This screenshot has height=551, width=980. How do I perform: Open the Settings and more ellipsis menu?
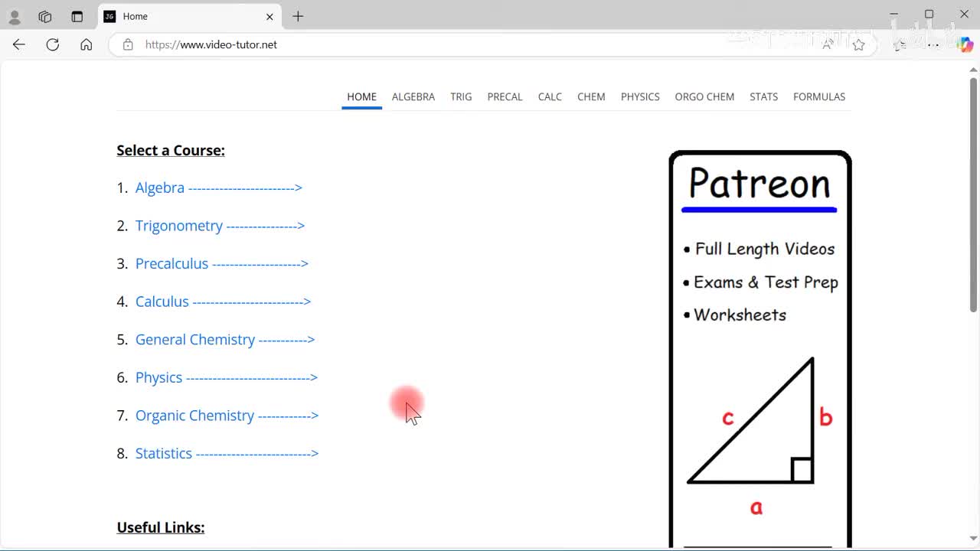pyautogui.click(x=933, y=44)
